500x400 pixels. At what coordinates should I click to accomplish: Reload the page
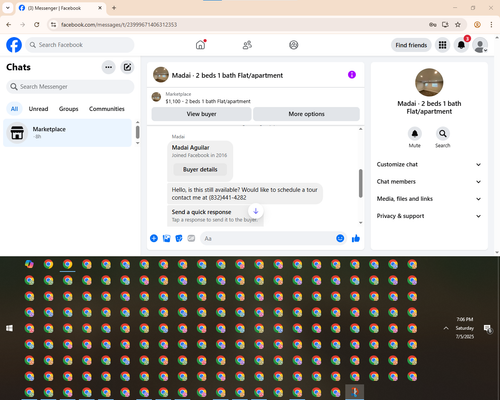tap(37, 25)
